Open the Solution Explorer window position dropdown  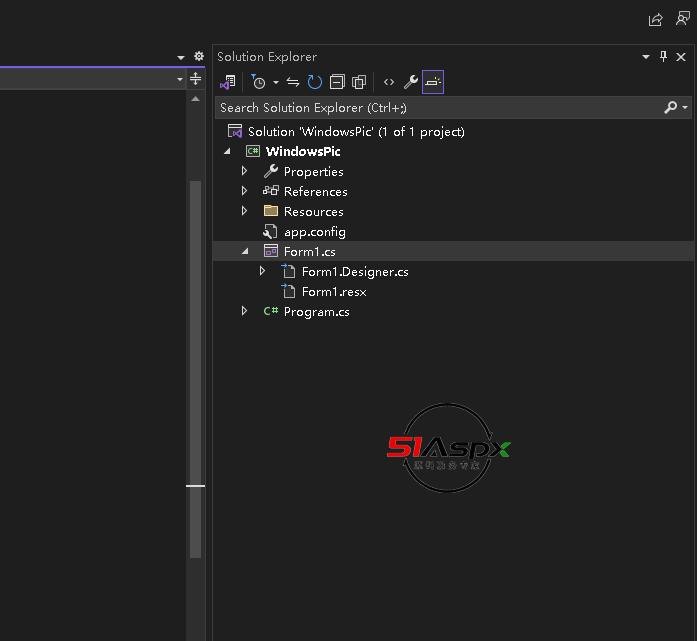pos(646,57)
